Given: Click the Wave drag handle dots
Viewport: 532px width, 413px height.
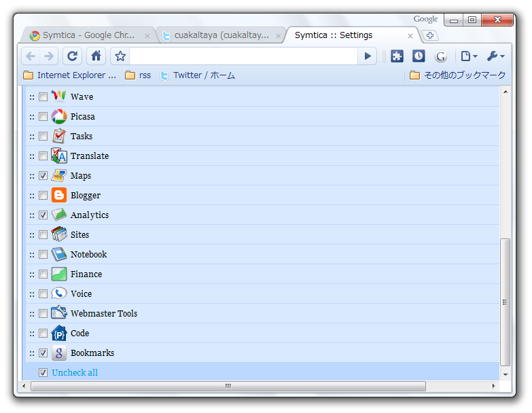Looking at the screenshot, I should [x=32, y=97].
